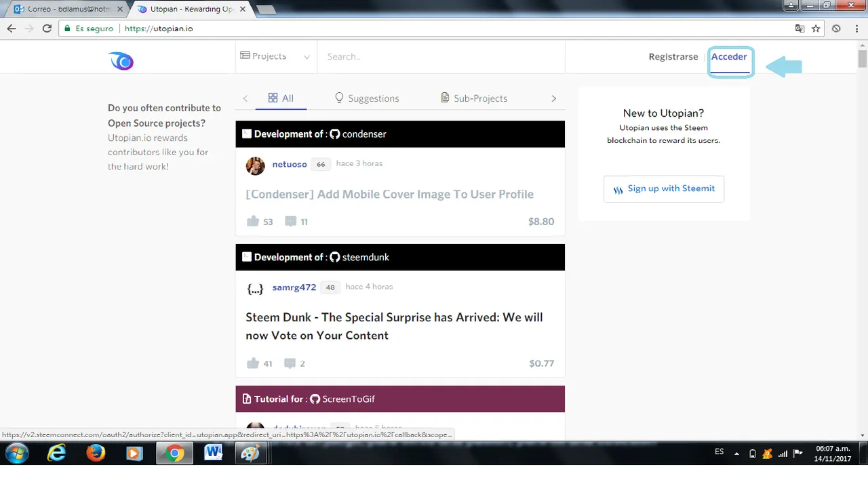This screenshot has width=868, height=488.
Task: Open Windows Start button
Action: coord(16,453)
